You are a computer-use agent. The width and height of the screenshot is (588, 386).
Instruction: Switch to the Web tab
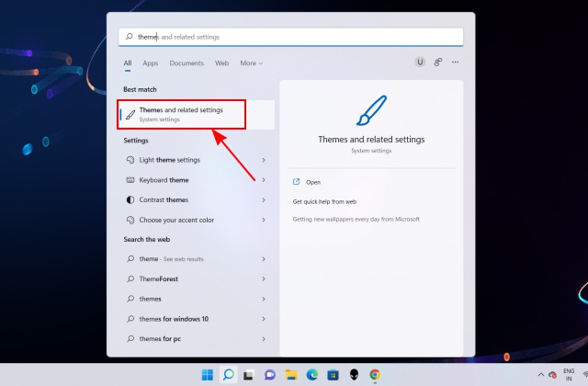221,63
